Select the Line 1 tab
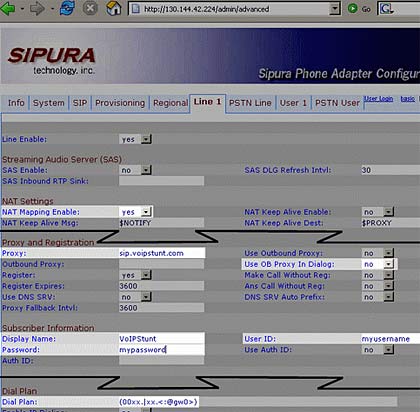The image size is (420, 412). coord(207,102)
